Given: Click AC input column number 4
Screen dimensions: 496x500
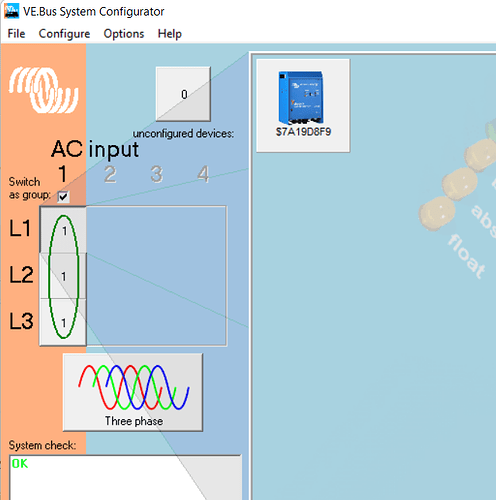Looking at the screenshot, I should [203, 174].
